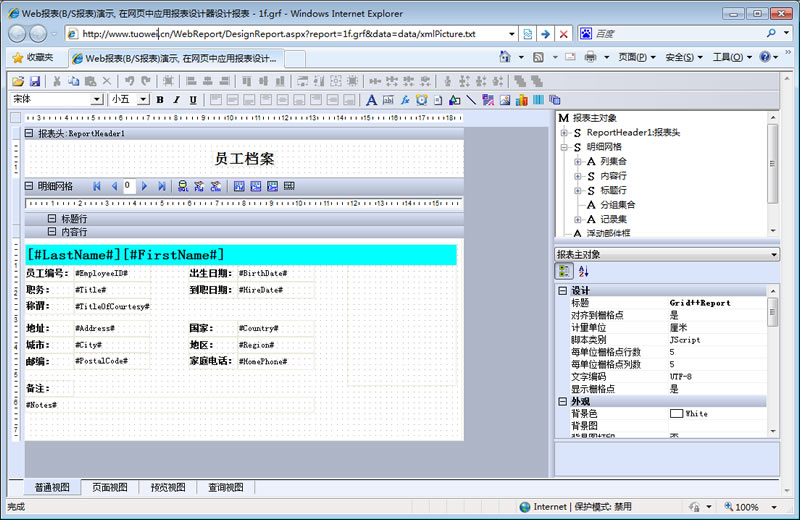
Task: Open the 宋体 font name dropdown
Action: point(97,100)
